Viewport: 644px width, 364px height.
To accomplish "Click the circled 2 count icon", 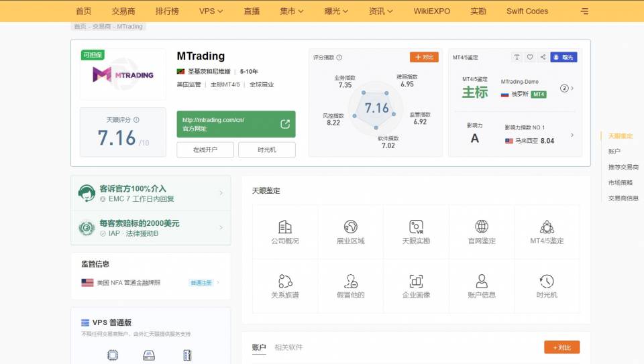I will 564,88.
